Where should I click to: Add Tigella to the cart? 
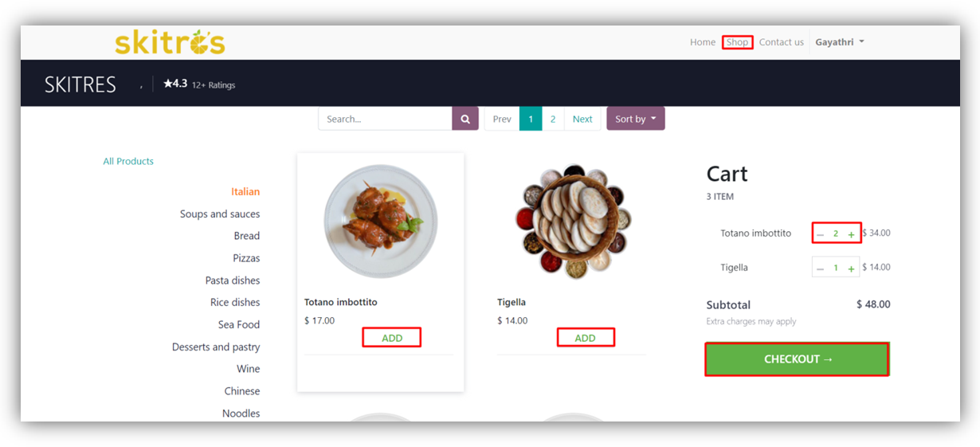tap(585, 338)
